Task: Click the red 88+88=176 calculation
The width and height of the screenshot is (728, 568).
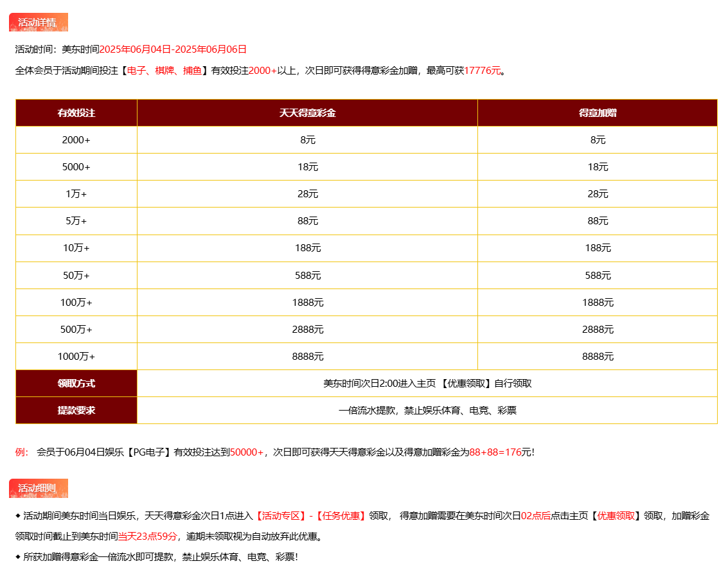Action: coord(495,452)
